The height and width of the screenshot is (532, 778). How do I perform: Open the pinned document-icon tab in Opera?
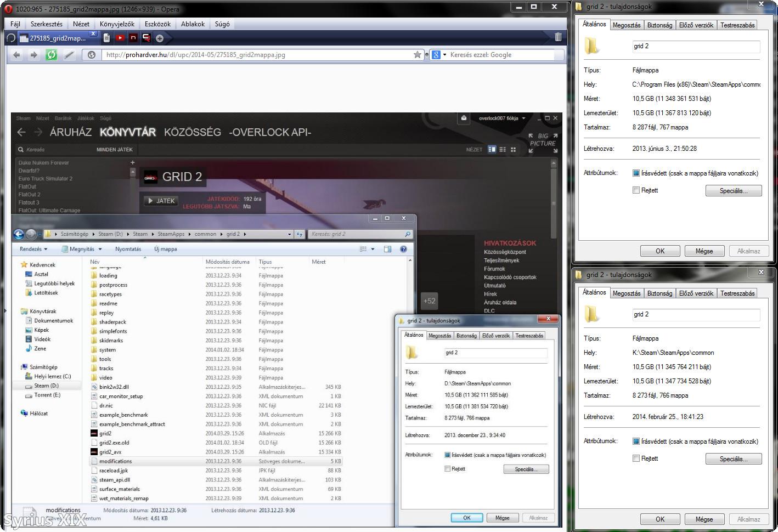point(106,38)
